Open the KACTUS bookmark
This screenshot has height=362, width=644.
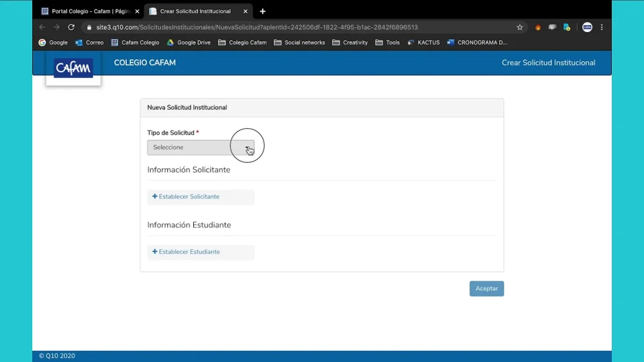pos(424,43)
